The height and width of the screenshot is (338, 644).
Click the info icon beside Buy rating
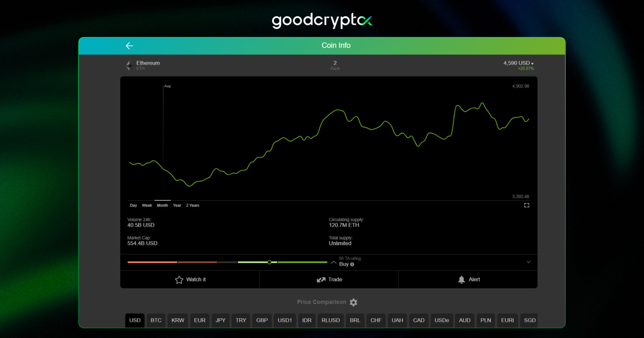[x=352, y=265]
